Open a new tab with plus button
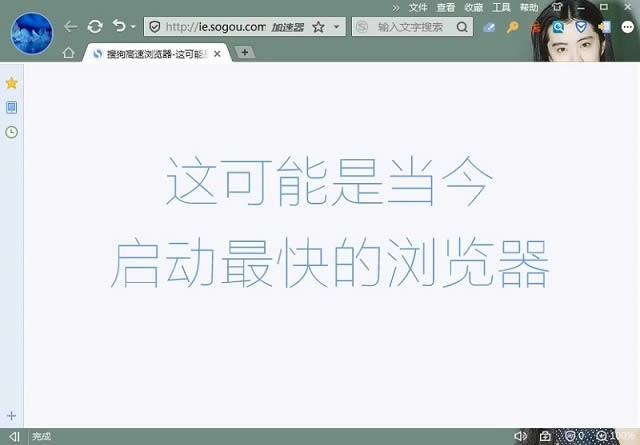 coord(245,52)
